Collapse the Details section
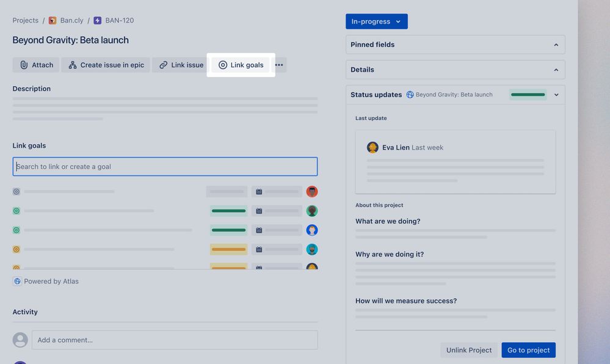 556,69
